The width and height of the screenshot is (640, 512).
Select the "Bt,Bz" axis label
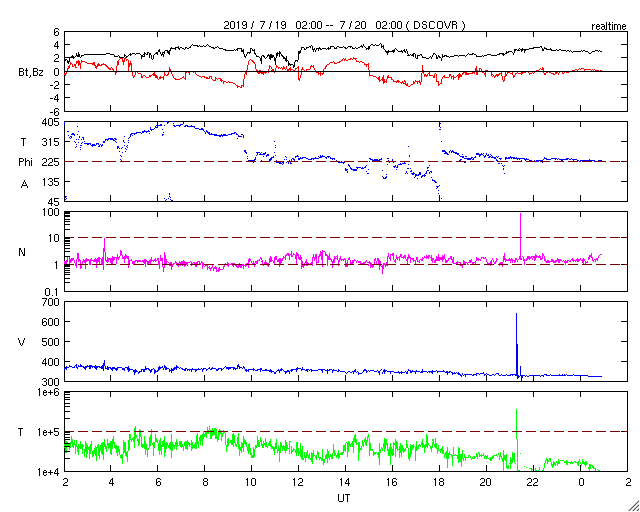(x=31, y=73)
